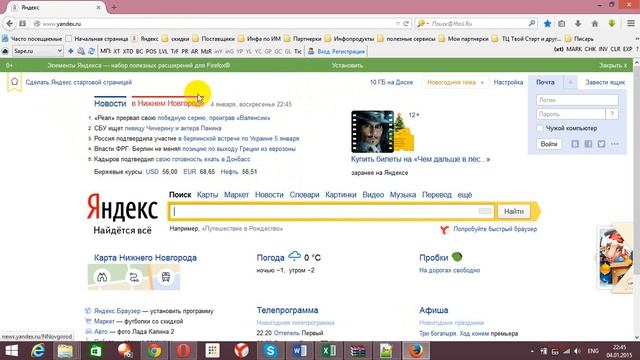Click Установить in the green banner
This screenshot has height=360, width=640.
pos(347,65)
